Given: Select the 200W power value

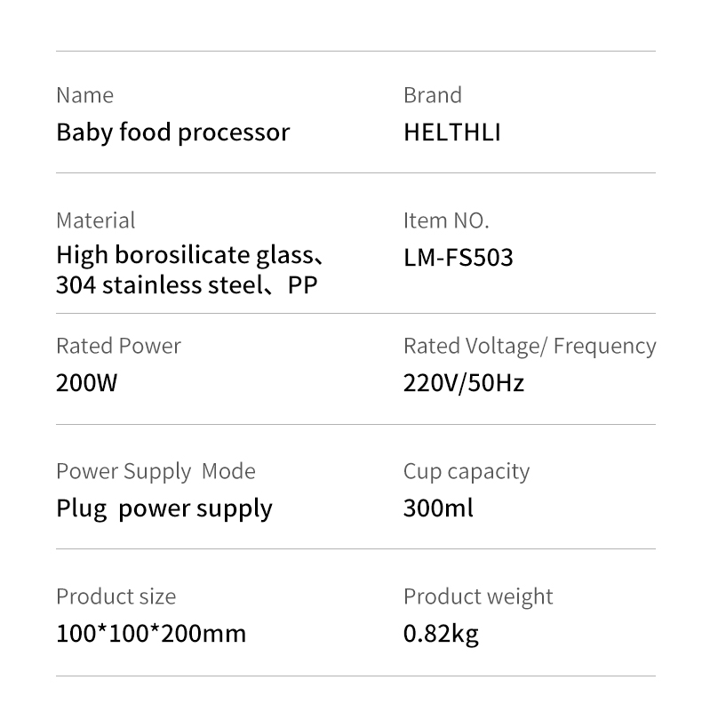Looking at the screenshot, I should pyautogui.click(x=87, y=383).
